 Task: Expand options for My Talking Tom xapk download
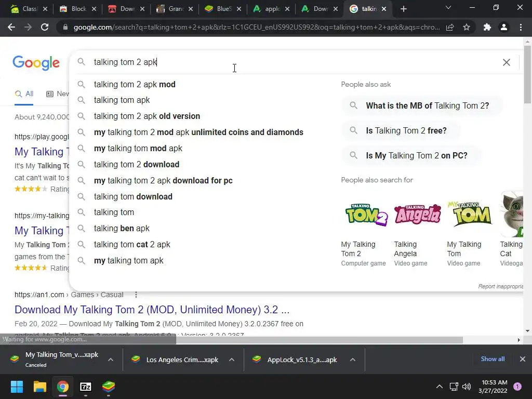pos(111,360)
